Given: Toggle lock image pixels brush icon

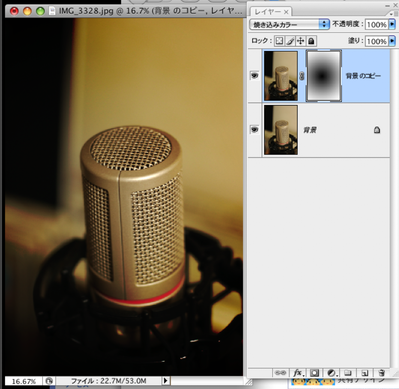Looking at the screenshot, I should click(x=290, y=41).
